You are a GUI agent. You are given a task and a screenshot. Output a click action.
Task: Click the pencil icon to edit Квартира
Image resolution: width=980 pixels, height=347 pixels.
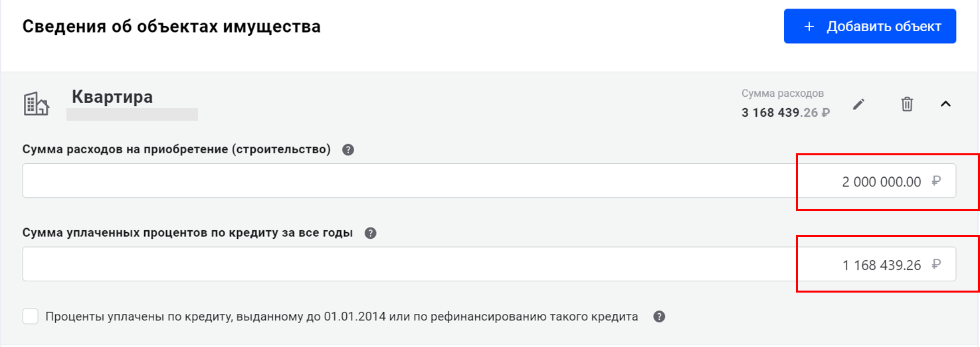[x=859, y=104]
